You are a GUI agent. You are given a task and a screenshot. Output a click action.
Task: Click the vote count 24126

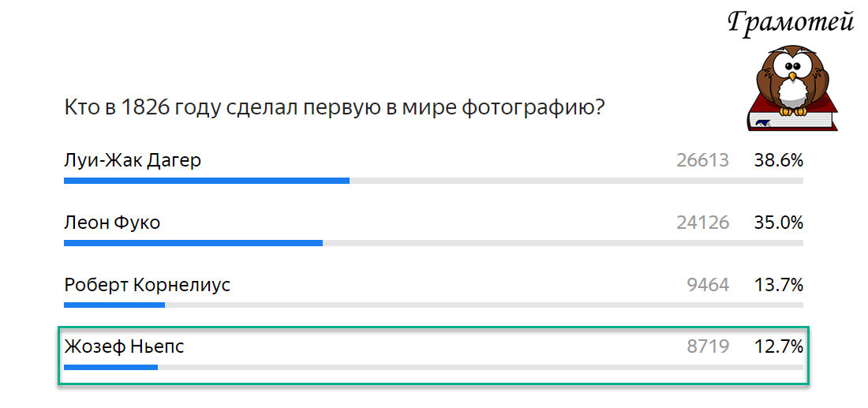(x=702, y=223)
